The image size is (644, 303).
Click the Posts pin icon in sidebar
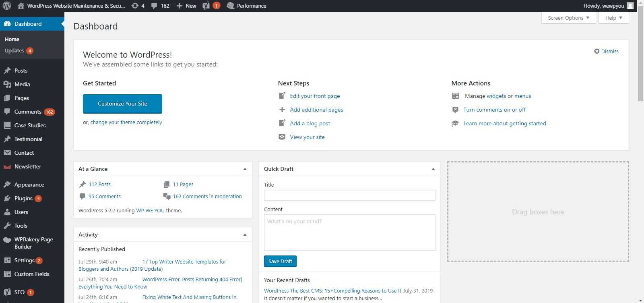pos(7,71)
